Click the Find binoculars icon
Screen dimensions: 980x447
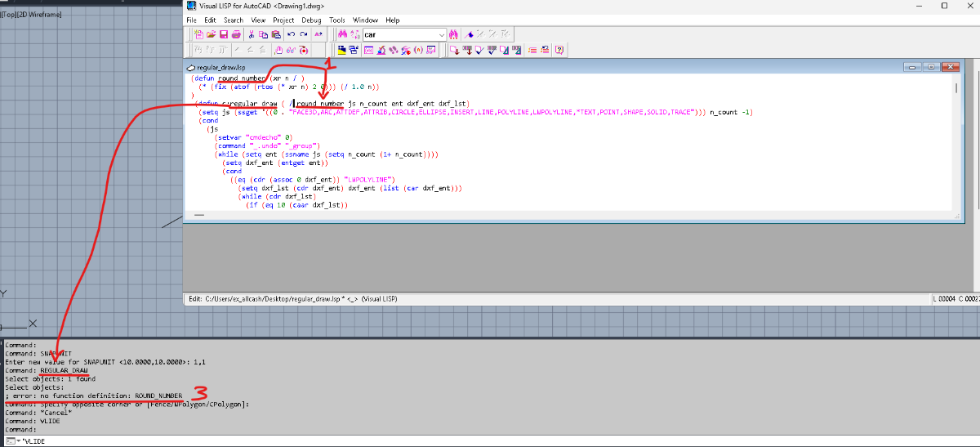point(343,34)
